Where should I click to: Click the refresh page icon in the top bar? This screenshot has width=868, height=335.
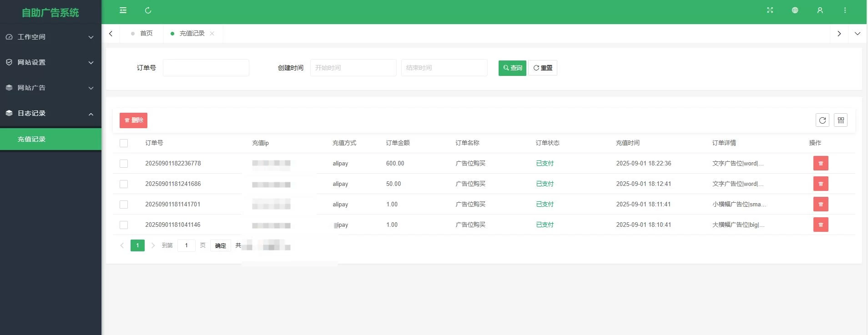tap(148, 10)
